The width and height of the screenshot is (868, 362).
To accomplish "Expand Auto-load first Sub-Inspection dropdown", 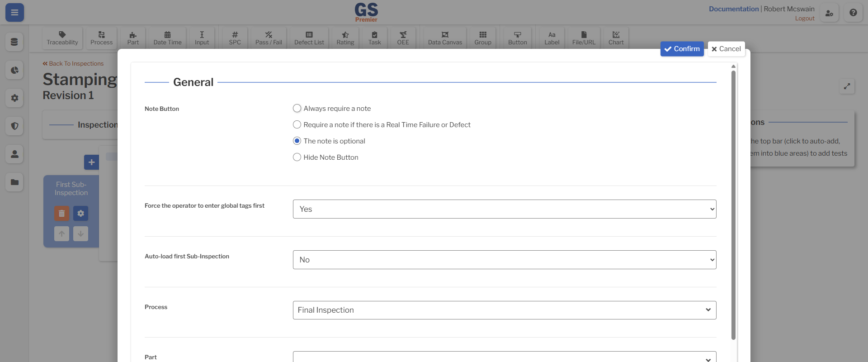I will 504,260.
